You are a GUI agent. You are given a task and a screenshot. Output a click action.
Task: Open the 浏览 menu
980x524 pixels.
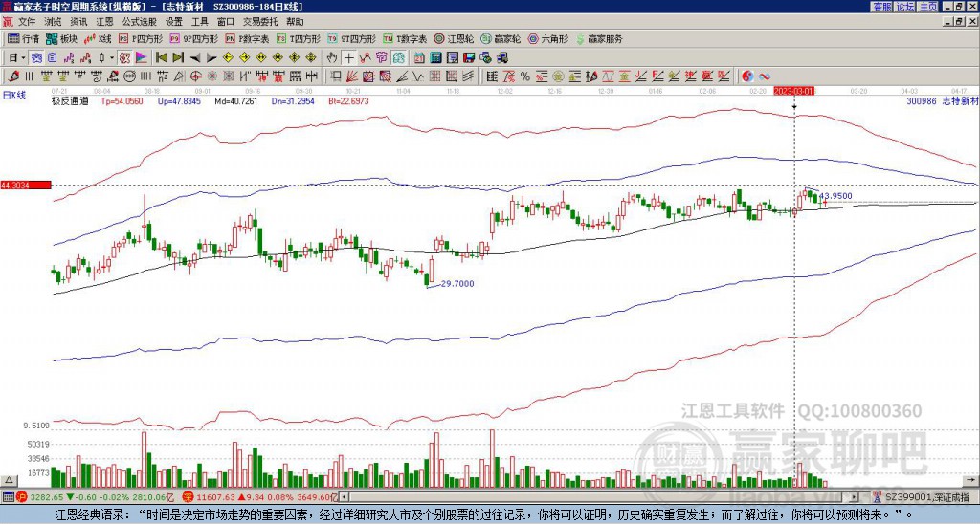point(54,22)
